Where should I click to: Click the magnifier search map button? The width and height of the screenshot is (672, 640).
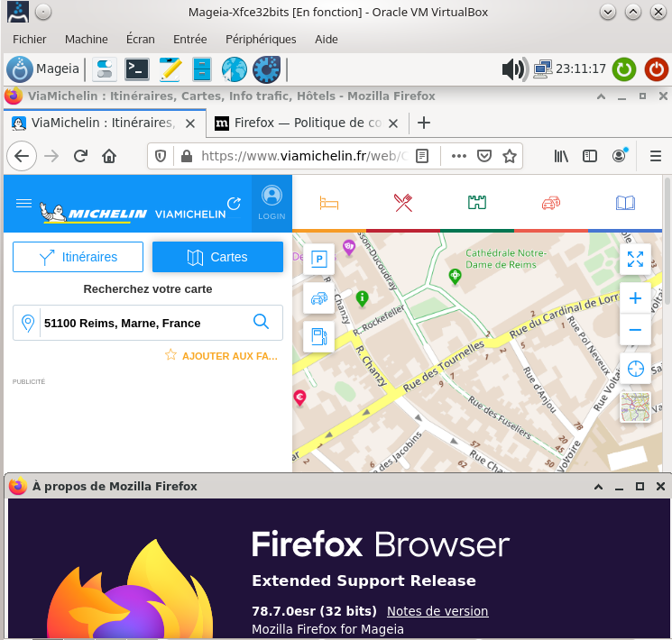click(x=261, y=321)
